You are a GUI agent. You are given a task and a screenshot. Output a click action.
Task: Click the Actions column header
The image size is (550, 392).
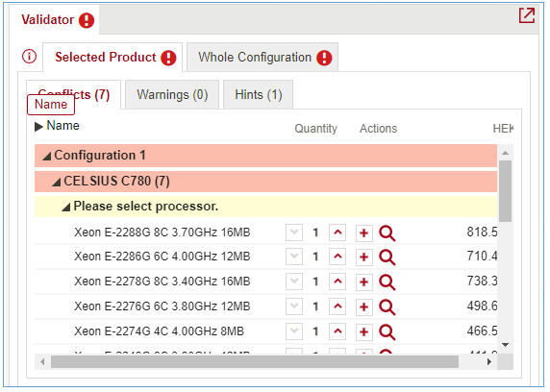(x=379, y=129)
